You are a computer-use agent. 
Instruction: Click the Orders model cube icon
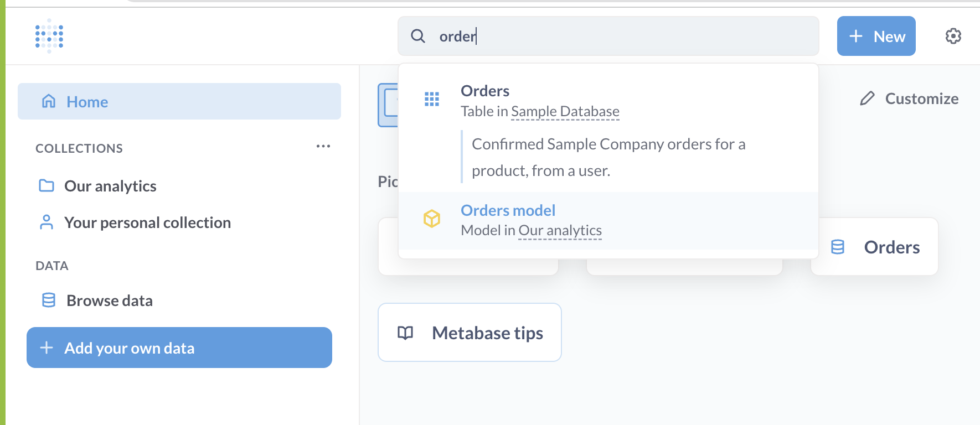[432, 219]
